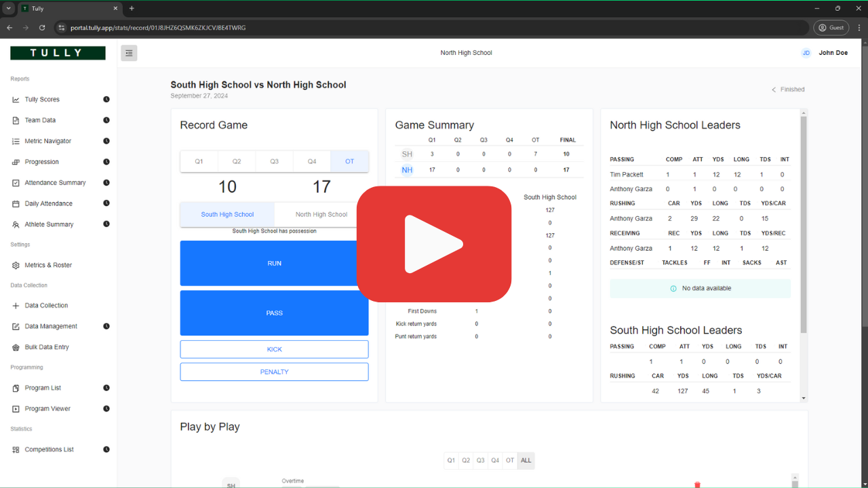The image size is (868, 488).
Task: Open a new browser tab
Action: [x=132, y=8]
